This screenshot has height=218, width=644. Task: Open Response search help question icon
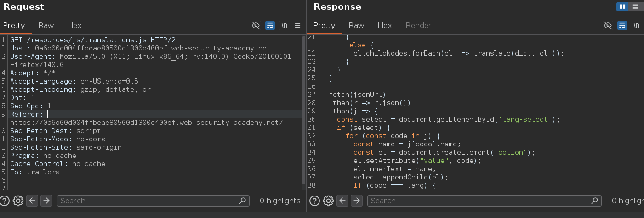tap(315, 201)
